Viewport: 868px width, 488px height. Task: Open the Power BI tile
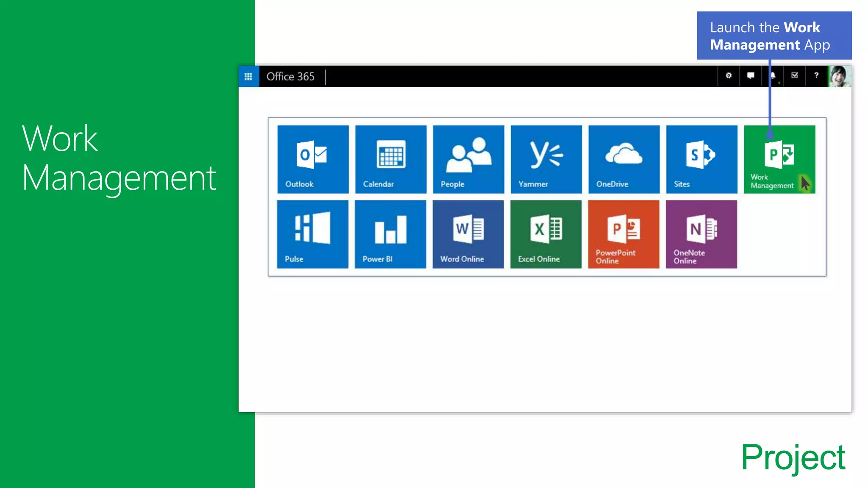click(390, 234)
